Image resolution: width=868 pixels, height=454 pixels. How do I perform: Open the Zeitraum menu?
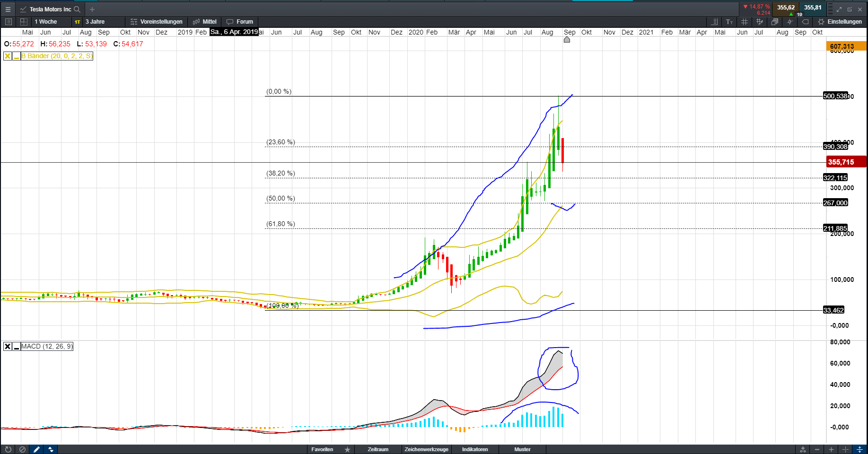378,449
